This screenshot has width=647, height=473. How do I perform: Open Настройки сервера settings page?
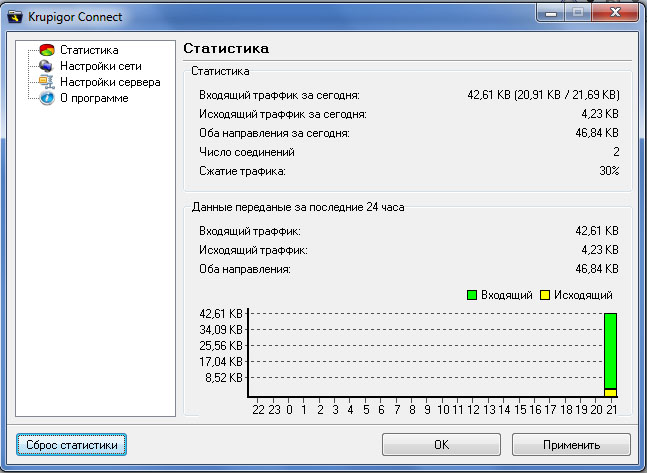click(109, 81)
